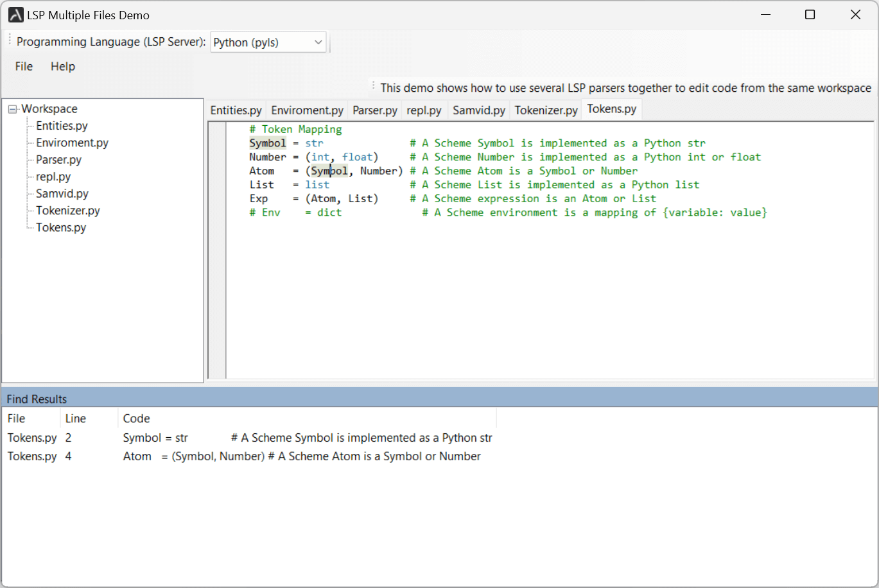The height and width of the screenshot is (588, 879).
Task: Click the 'float' keyword in editor
Action: 358,157
